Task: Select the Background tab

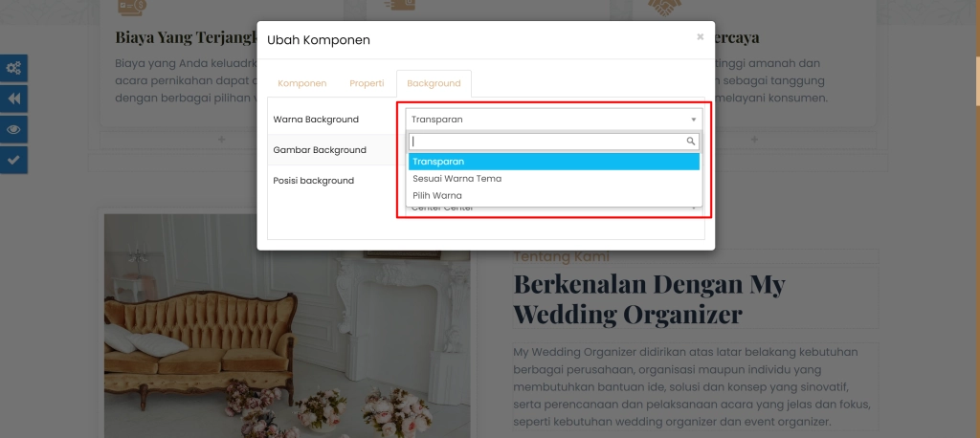Action: (434, 83)
